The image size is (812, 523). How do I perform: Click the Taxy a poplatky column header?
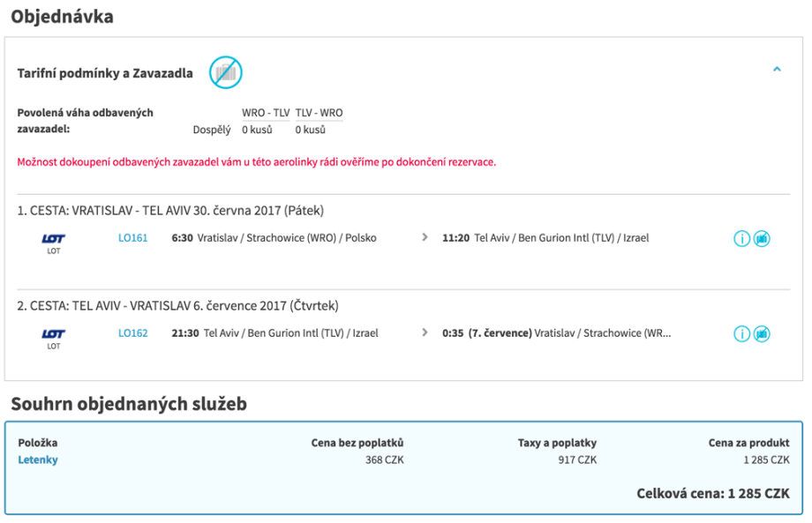coord(557,443)
